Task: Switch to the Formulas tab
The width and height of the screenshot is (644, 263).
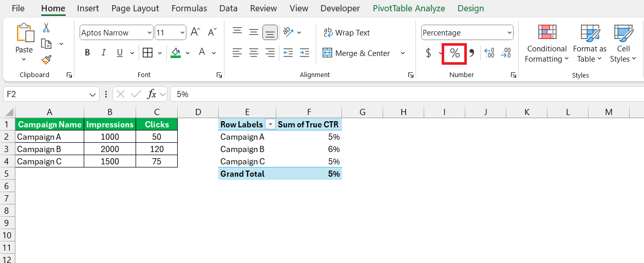Action: coord(189,8)
